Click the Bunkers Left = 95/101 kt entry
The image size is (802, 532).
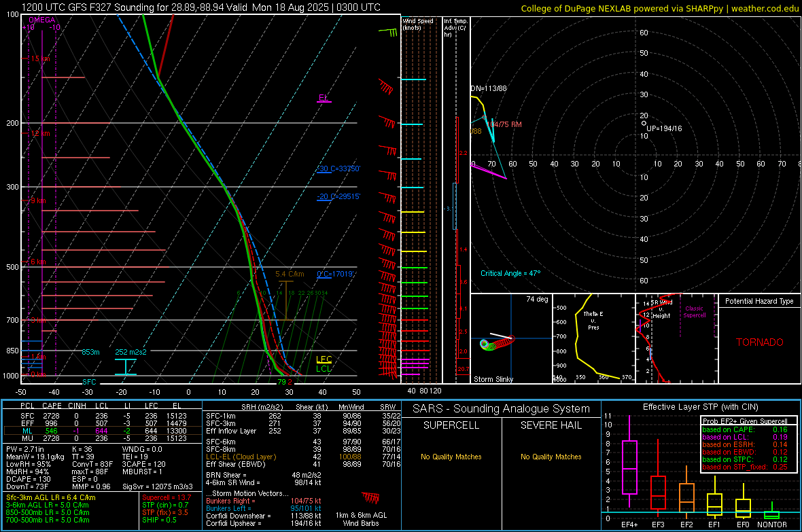click(x=264, y=508)
